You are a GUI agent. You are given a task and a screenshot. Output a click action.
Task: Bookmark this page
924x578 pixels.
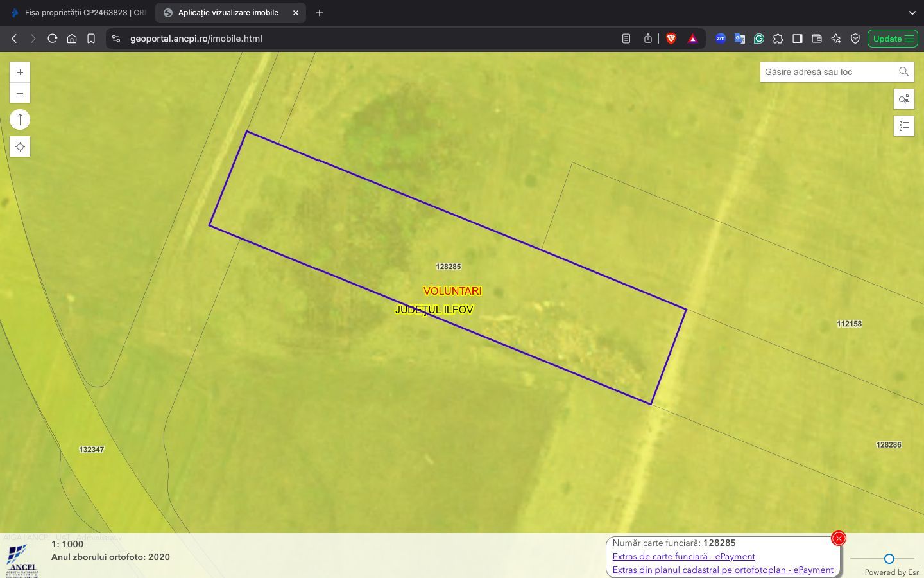pyautogui.click(x=91, y=39)
